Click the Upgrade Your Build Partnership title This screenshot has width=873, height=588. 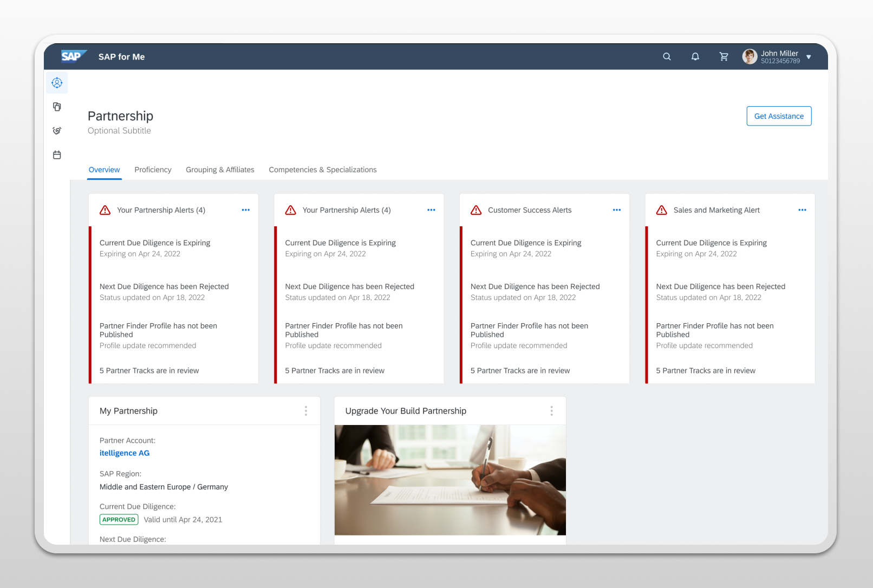tap(406, 411)
